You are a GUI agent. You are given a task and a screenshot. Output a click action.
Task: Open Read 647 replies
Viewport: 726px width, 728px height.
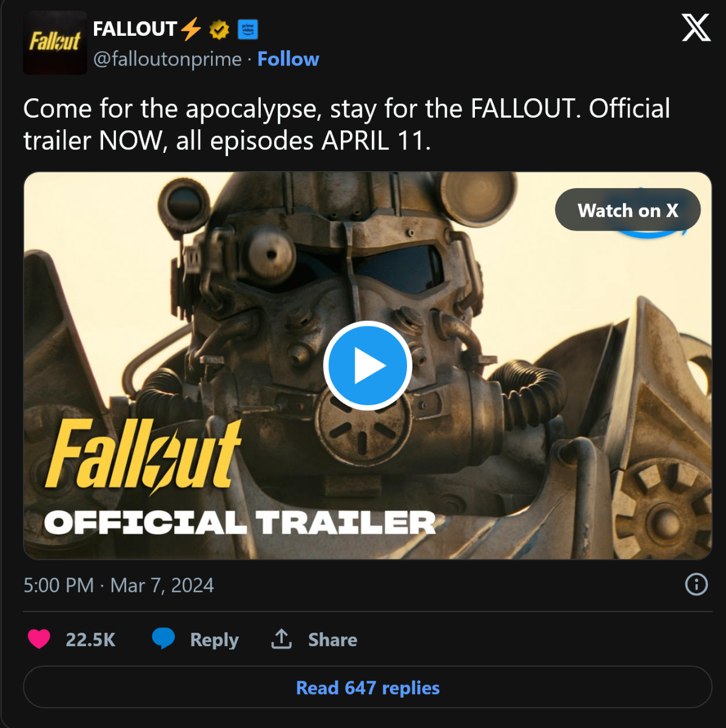click(368, 687)
